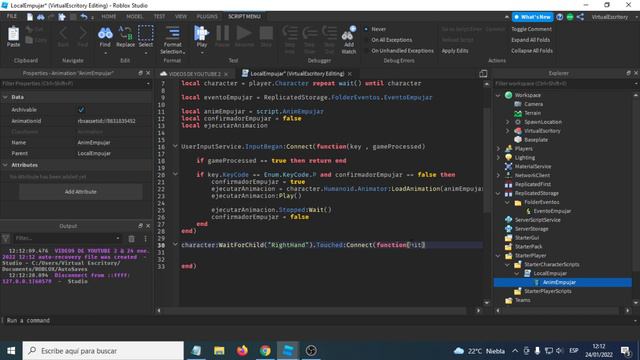Viewport: 640px width, 360px height.
Task: Click the new file icon in quick access
Action: (x=30, y=17)
